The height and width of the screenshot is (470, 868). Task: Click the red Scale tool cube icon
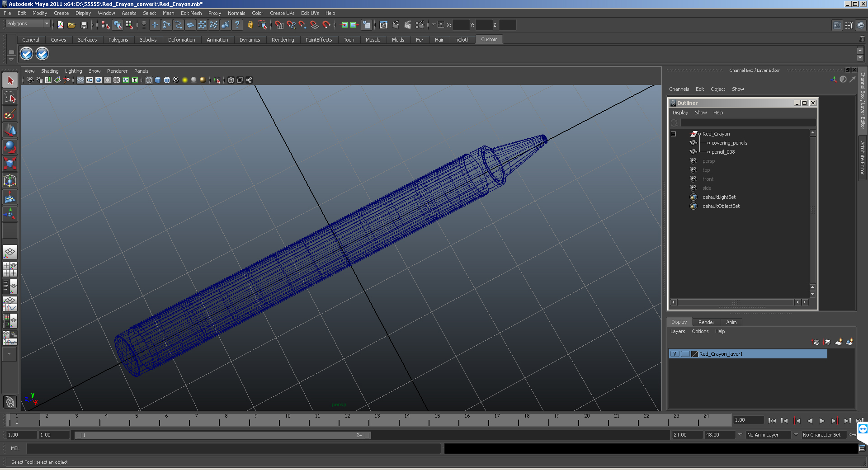tap(10, 164)
